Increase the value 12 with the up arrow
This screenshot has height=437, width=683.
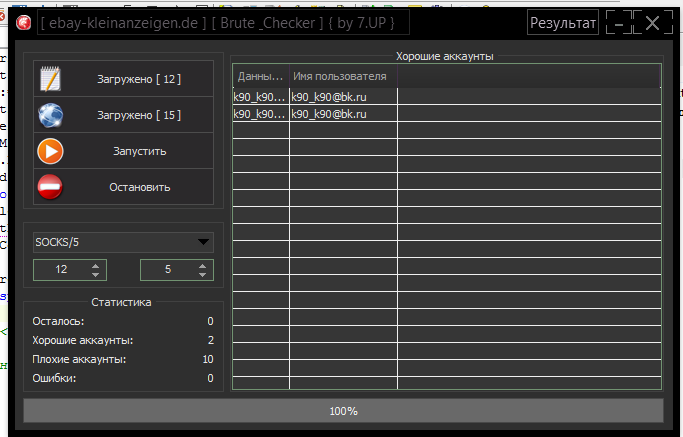pos(95,265)
